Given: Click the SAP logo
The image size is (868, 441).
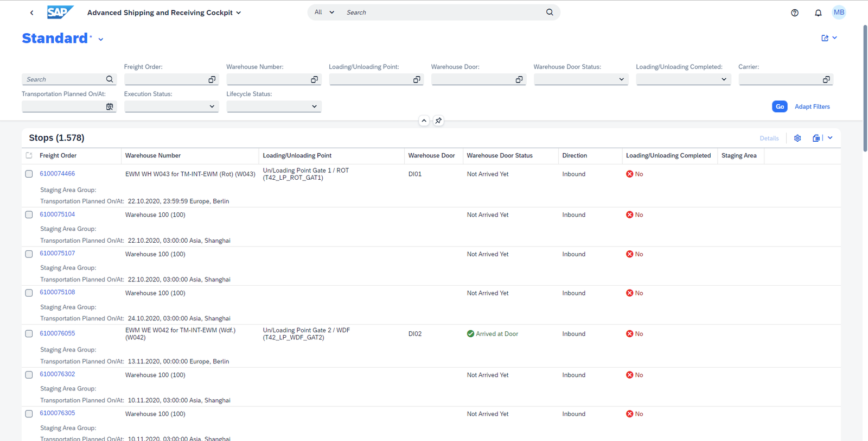Looking at the screenshot, I should 60,12.
